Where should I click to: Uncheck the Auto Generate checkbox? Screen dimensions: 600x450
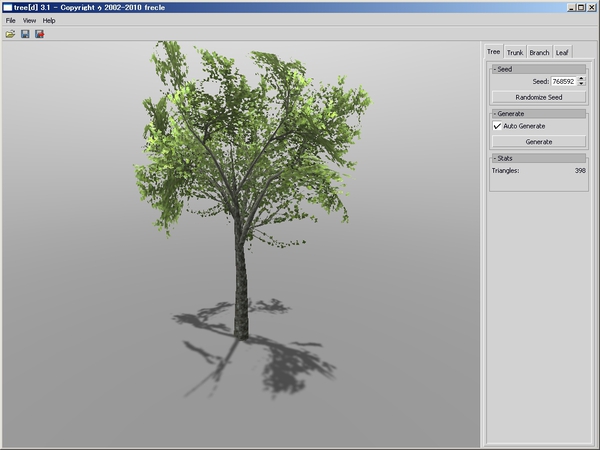[x=497, y=126]
